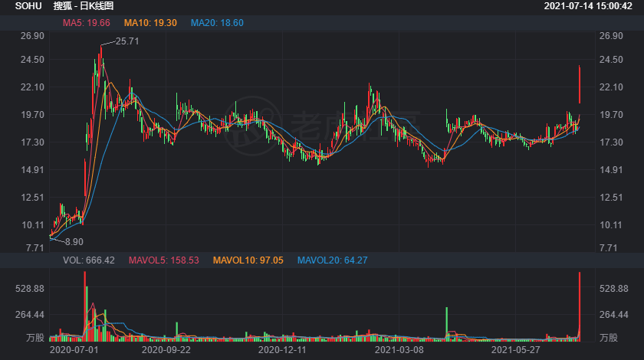Click the left axis 26.90 price label

point(32,36)
